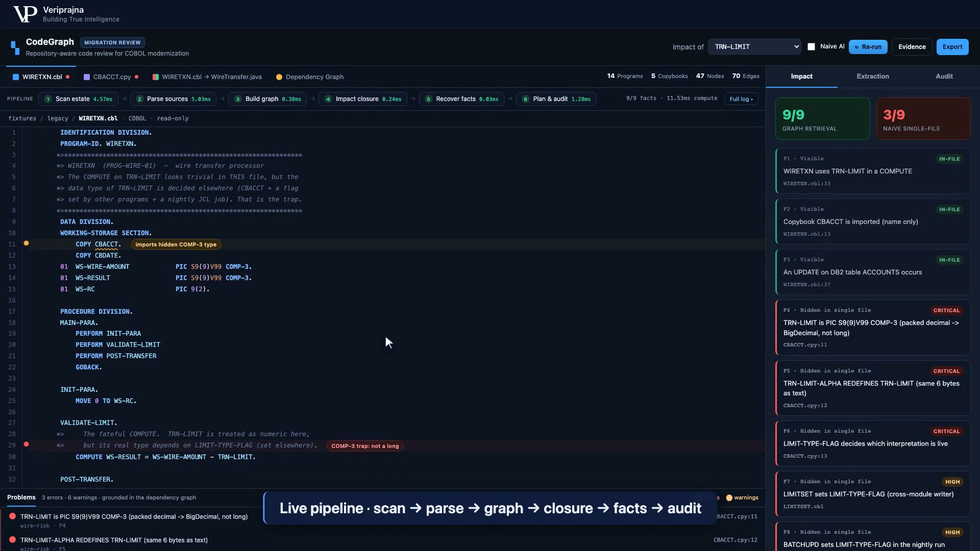
Task: Open fact F7 LIMITSET sets flag card
Action: click(873, 494)
